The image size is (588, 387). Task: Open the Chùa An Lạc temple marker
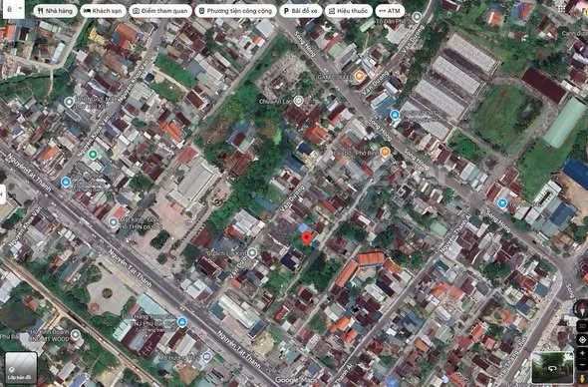tap(298, 101)
